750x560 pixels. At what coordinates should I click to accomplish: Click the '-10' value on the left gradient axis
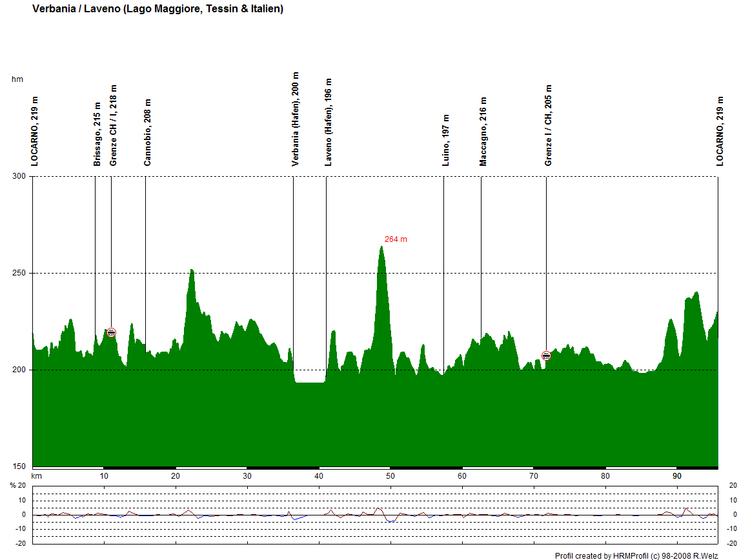click(20, 528)
